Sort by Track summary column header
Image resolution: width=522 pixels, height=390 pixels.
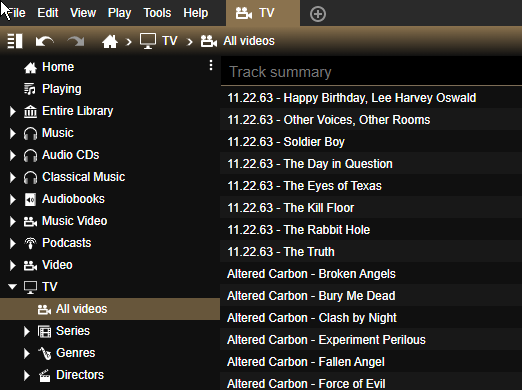371,72
